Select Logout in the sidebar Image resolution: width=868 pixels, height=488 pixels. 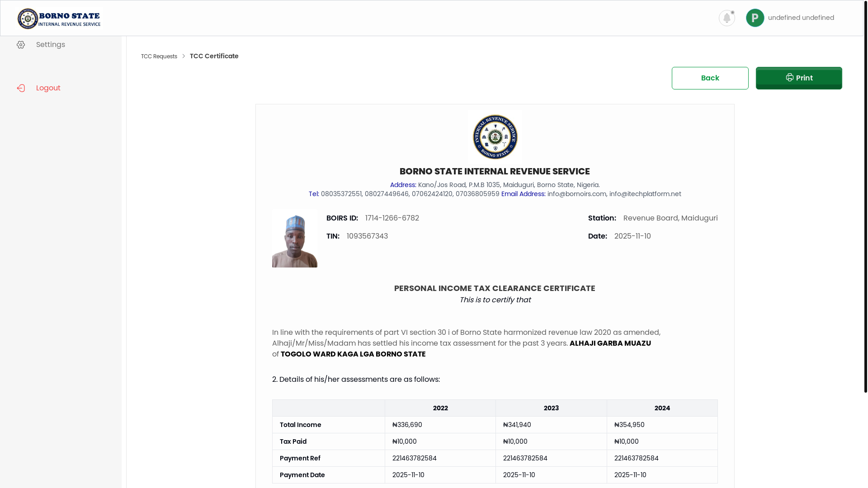click(x=48, y=88)
